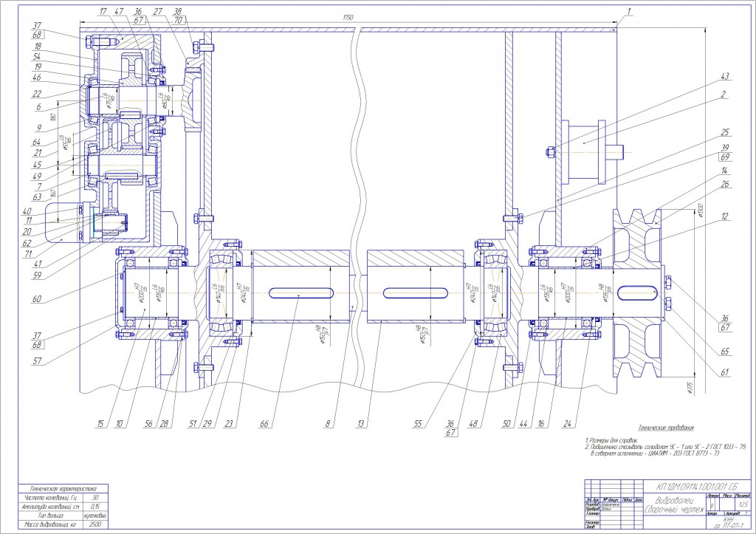Image resolution: width=756 pixels, height=534 pixels.
Task: Select part callout number 23
Action: click(x=229, y=424)
